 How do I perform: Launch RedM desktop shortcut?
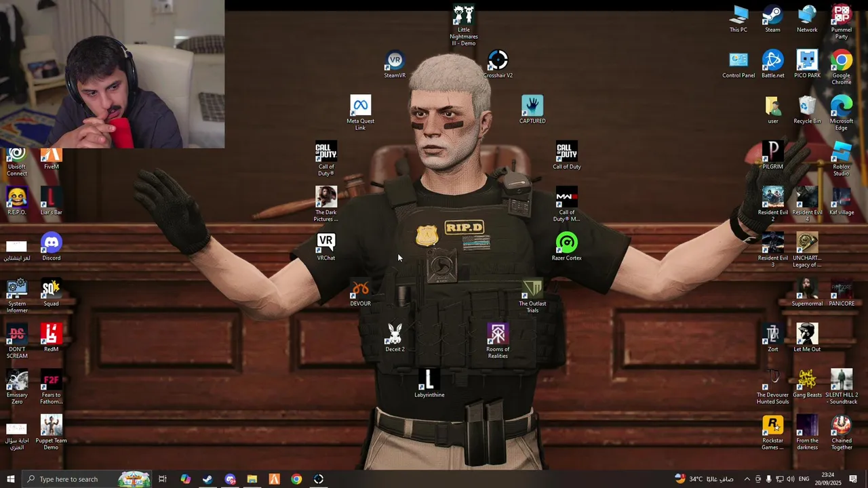(52, 338)
